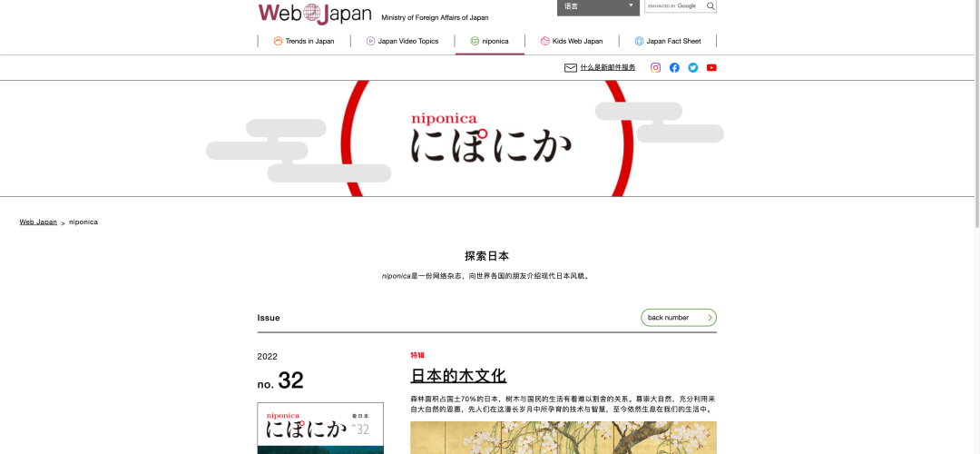The image size is (980, 454).
Task: Click the 探索日本 heading
Action: coord(487,256)
